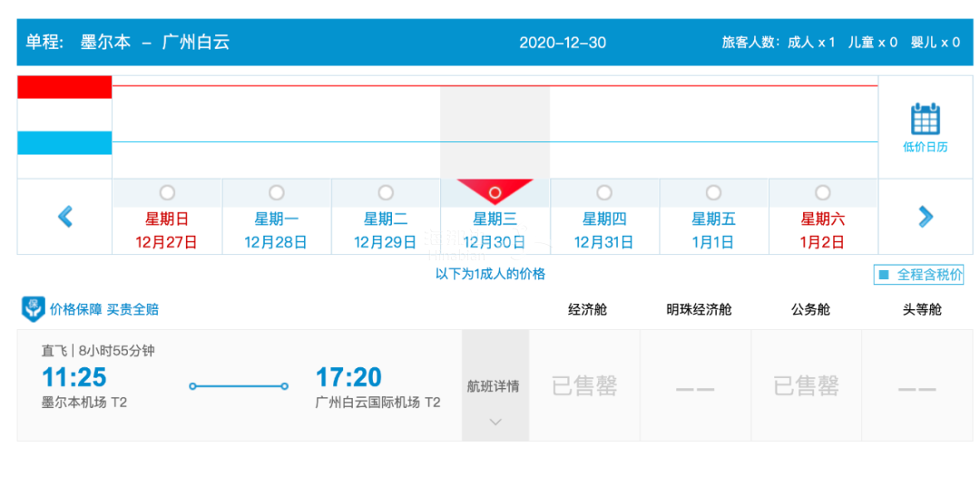Screen dimensions: 980x486
Task: Go to previous week with left arrow
Action: (x=65, y=217)
